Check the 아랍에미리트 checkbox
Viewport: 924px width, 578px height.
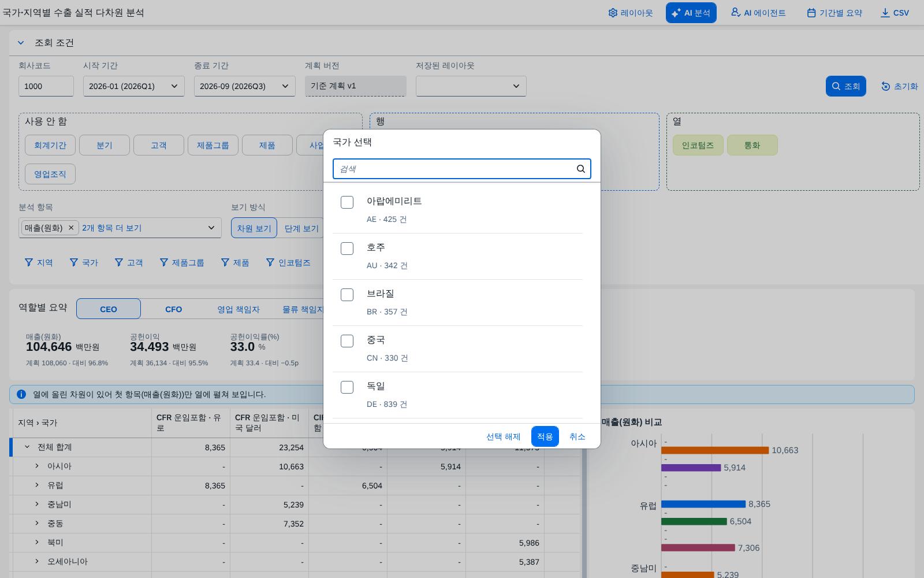click(347, 202)
